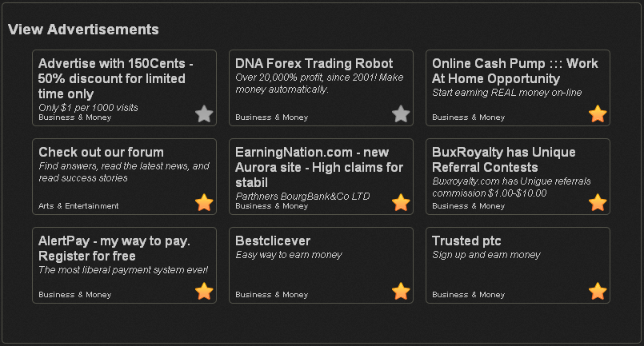644x346 pixels.
Task: Open the AlertPay register for free ad
Action: 114,248
